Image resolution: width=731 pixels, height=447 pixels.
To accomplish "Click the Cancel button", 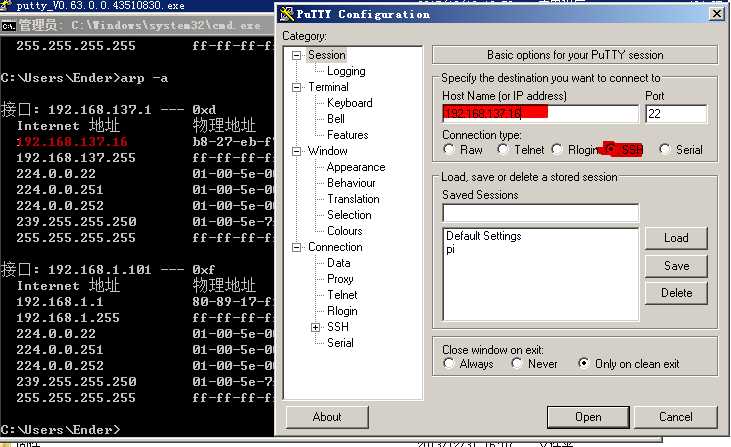I will pos(676,417).
